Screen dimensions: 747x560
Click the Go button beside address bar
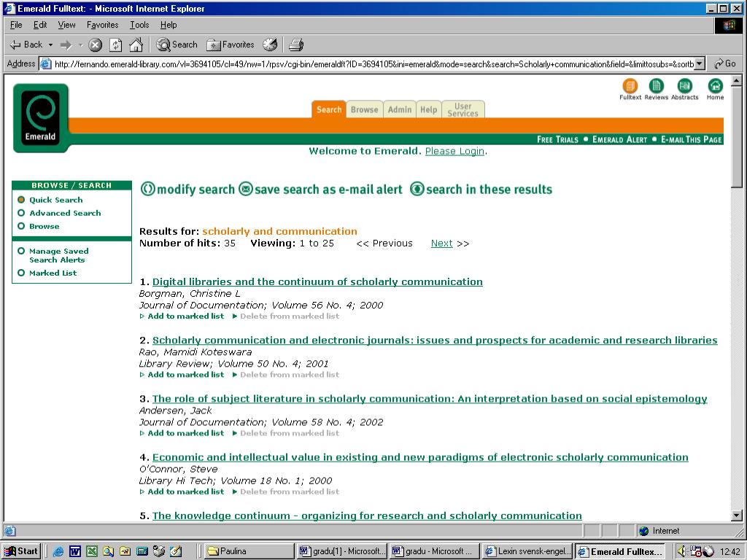(724, 63)
